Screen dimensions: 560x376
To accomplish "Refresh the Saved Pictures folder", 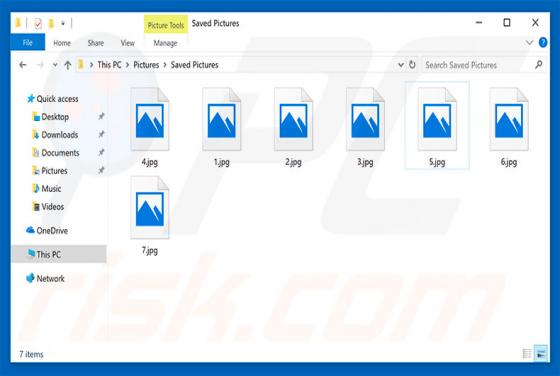I will (x=412, y=65).
